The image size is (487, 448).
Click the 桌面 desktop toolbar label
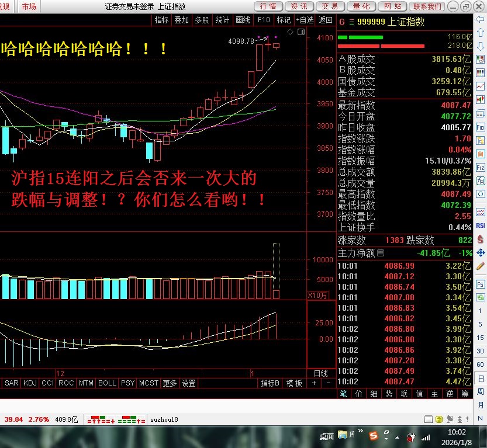click(x=327, y=437)
